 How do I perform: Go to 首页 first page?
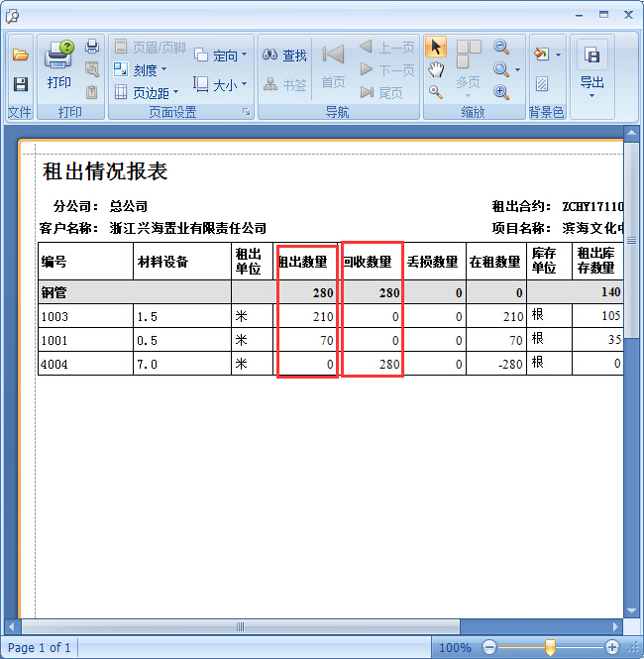(333, 67)
